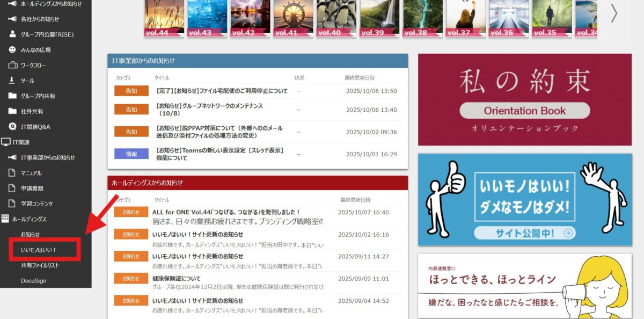Open the 私の約束 Orientation Book banner
644x319 pixels.
(x=524, y=99)
